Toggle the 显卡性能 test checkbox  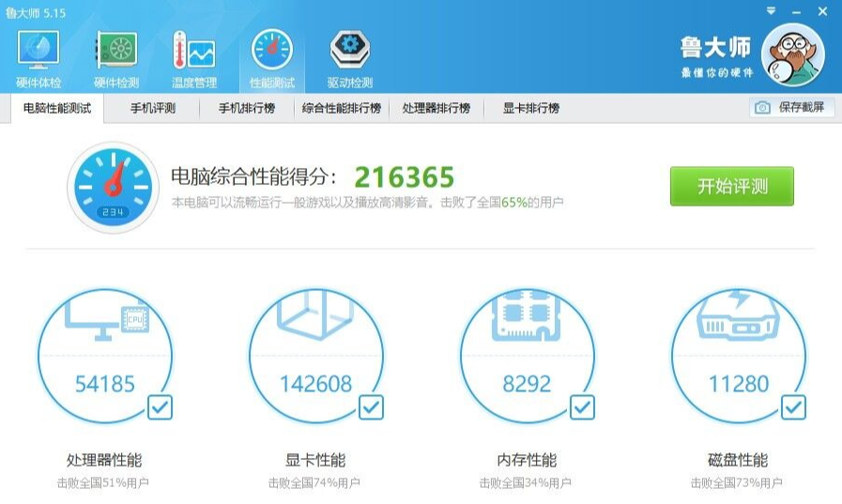click(372, 407)
